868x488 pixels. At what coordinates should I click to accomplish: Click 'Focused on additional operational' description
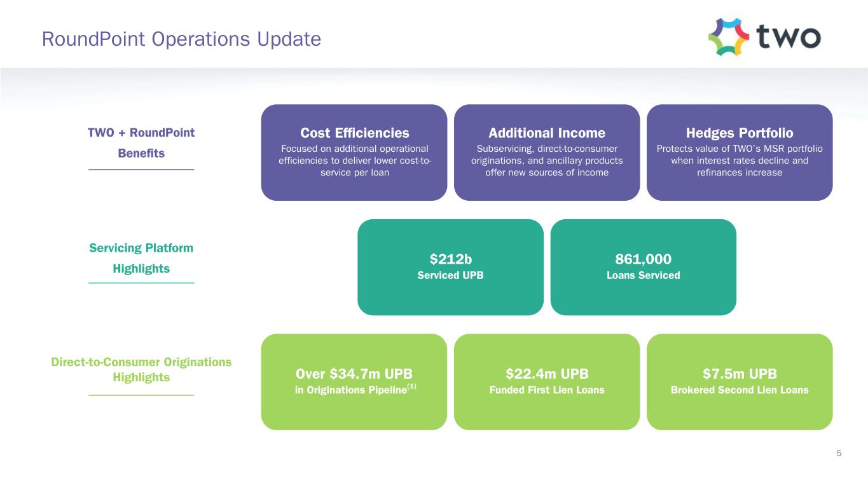pos(354,149)
